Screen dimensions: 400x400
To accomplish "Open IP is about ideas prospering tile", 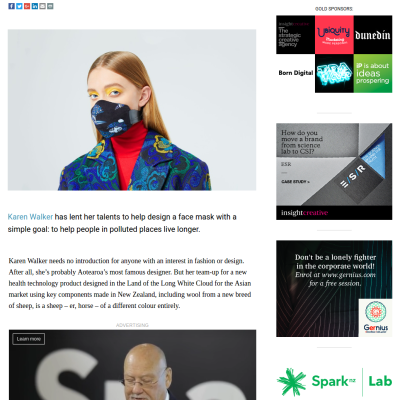I will (373, 73).
